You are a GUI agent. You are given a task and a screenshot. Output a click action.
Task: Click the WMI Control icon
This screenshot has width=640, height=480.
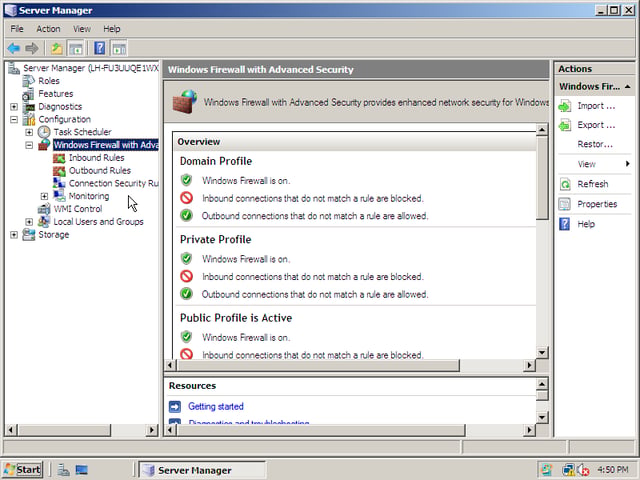[44, 209]
